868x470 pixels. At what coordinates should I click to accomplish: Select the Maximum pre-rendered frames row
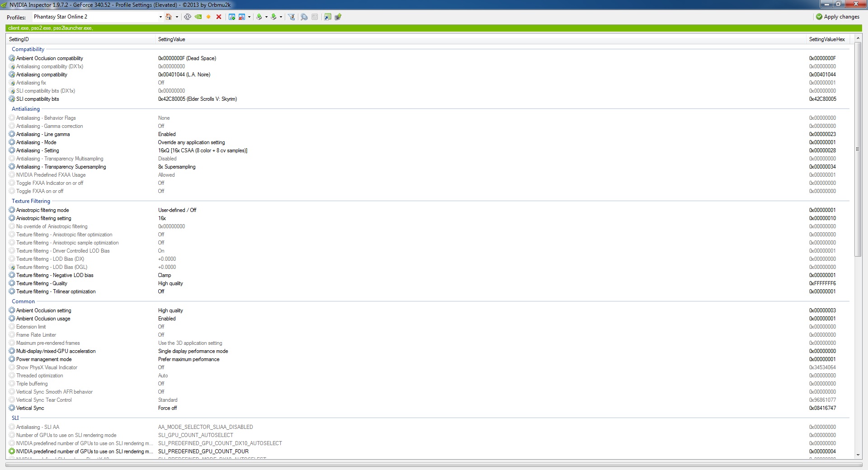coord(428,343)
